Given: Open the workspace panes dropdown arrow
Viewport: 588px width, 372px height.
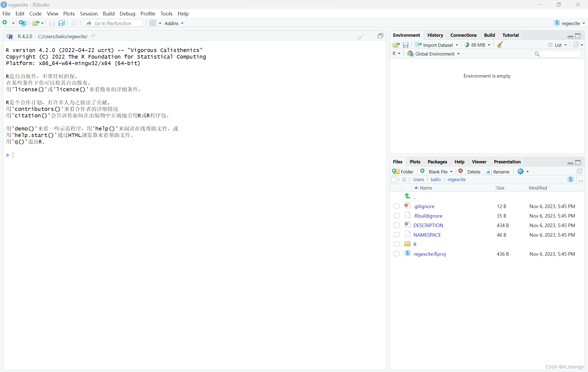Looking at the screenshot, I should click(160, 23).
